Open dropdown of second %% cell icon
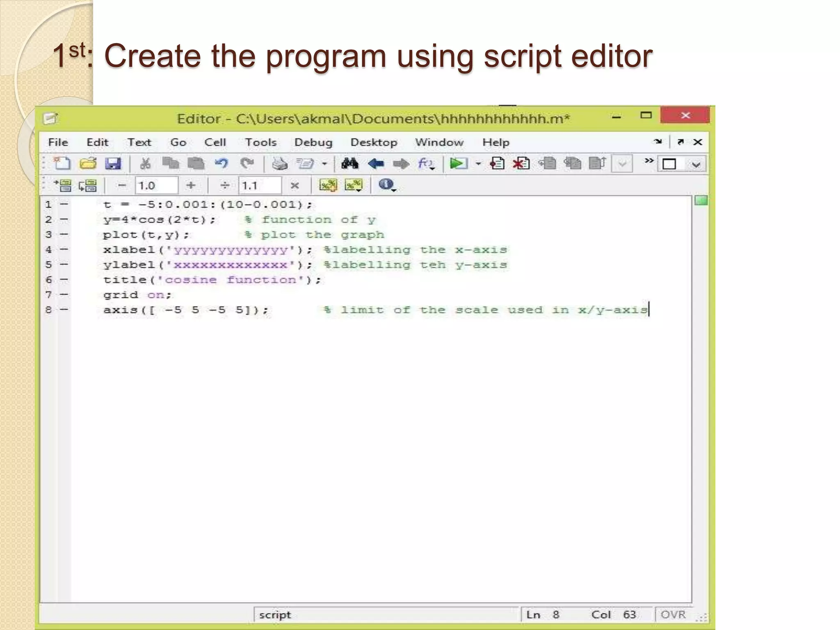This screenshot has width=840, height=630. tap(359, 190)
